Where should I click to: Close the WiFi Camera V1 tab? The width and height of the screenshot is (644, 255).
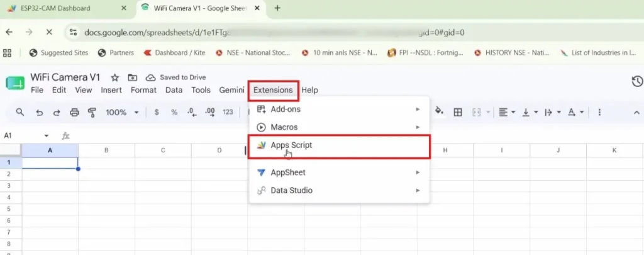257,8
